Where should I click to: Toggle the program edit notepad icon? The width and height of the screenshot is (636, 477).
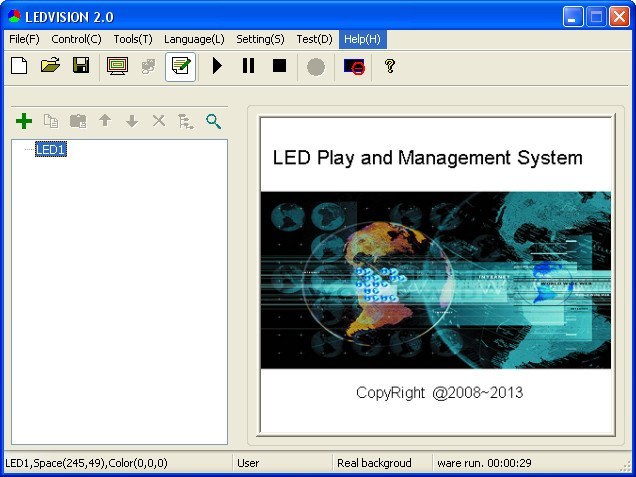pos(180,66)
